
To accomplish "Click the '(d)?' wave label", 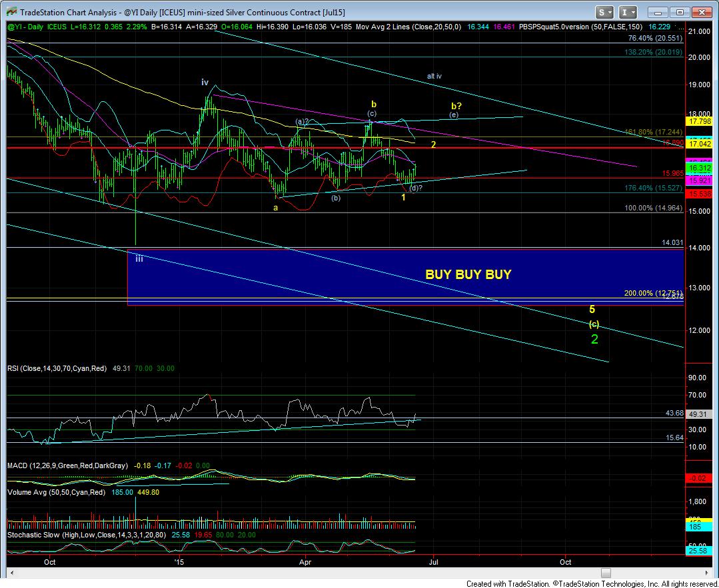I will [415, 187].
